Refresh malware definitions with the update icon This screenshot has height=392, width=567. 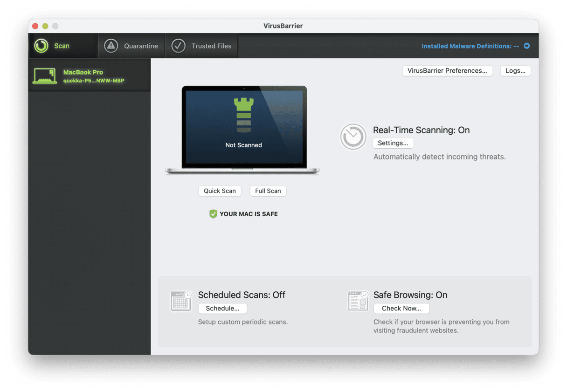point(527,46)
